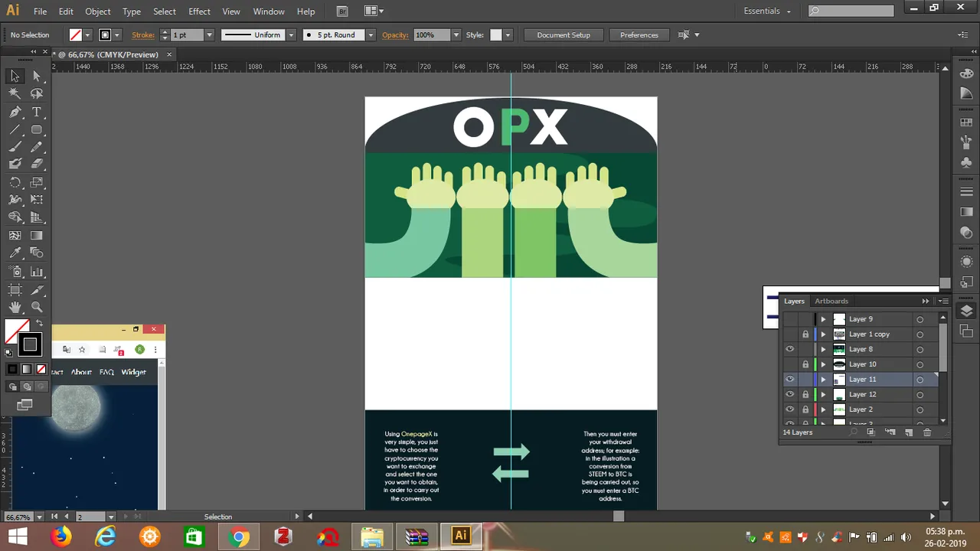The width and height of the screenshot is (980, 551).
Task: Select the Zoom tool
Action: click(x=36, y=307)
